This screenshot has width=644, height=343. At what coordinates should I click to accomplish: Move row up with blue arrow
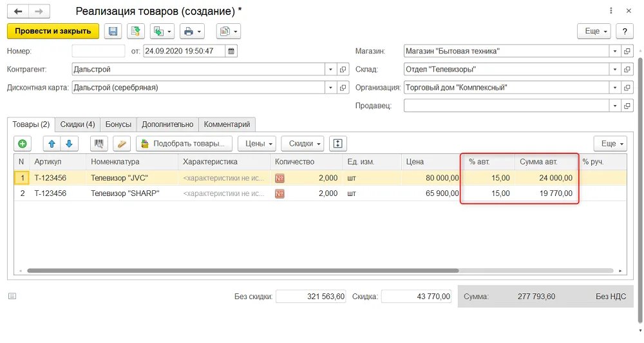click(52, 144)
